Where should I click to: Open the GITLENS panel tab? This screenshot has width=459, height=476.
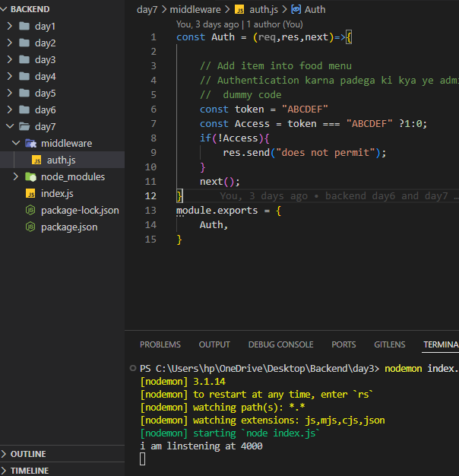click(390, 344)
